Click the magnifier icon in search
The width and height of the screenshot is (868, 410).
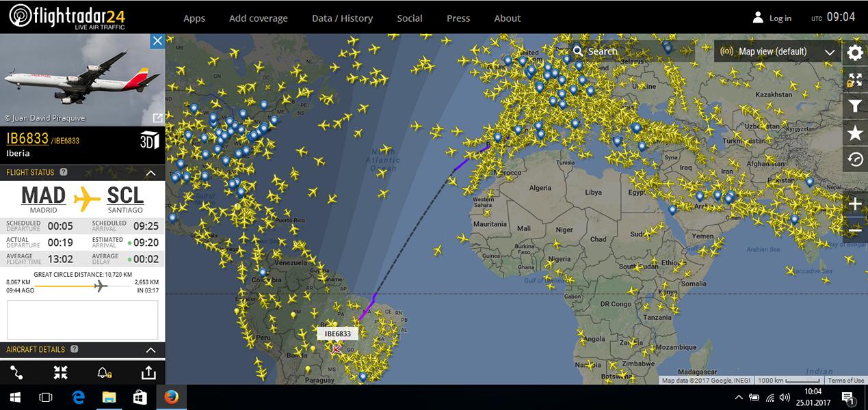pos(578,51)
